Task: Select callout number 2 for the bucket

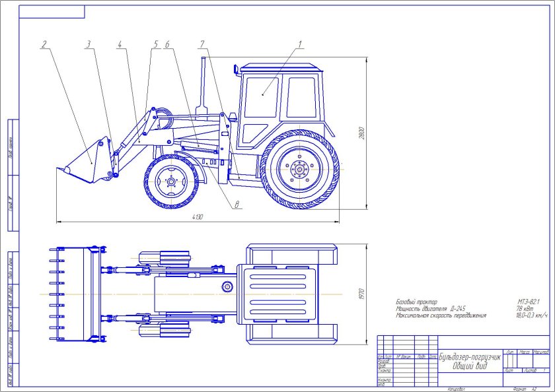Action: coord(44,45)
